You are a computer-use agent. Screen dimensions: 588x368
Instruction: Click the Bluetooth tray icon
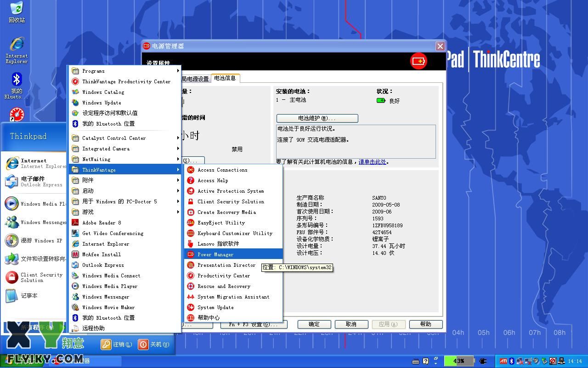(x=511, y=361)
